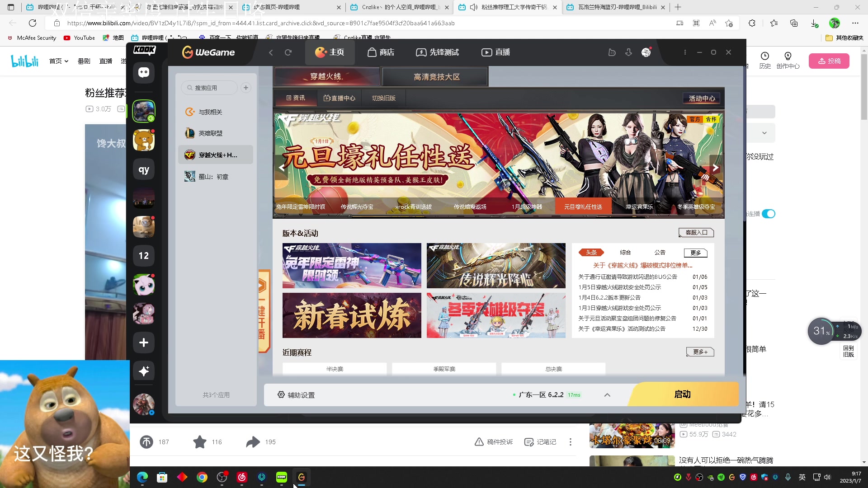Select 元旦壕礼任性送 banner tab
This screenshot has height=488, width=868.
tap(583, 207)
